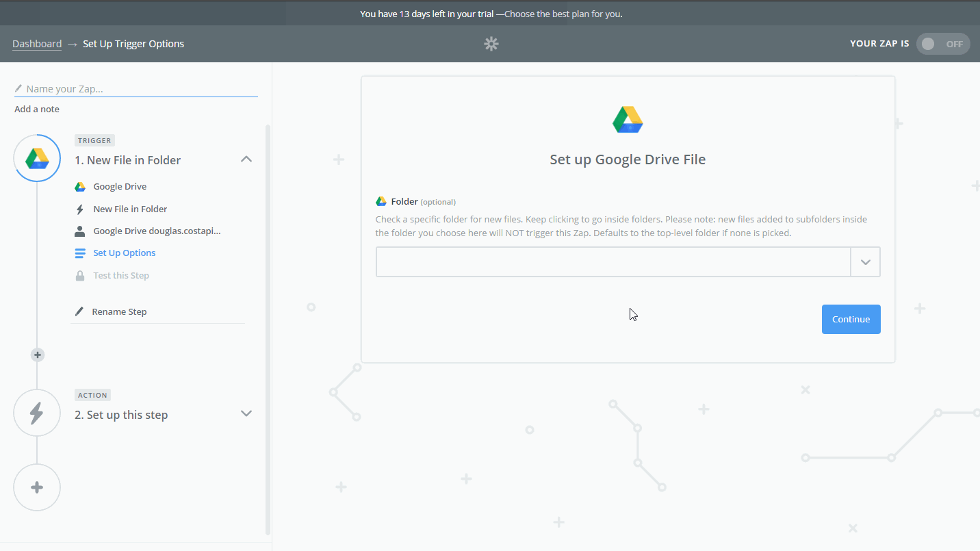The height and width of the screenshot is (551, 980).
Task: Click the lightning bolt icon beside New File in Folder
Action: point(80,209)
